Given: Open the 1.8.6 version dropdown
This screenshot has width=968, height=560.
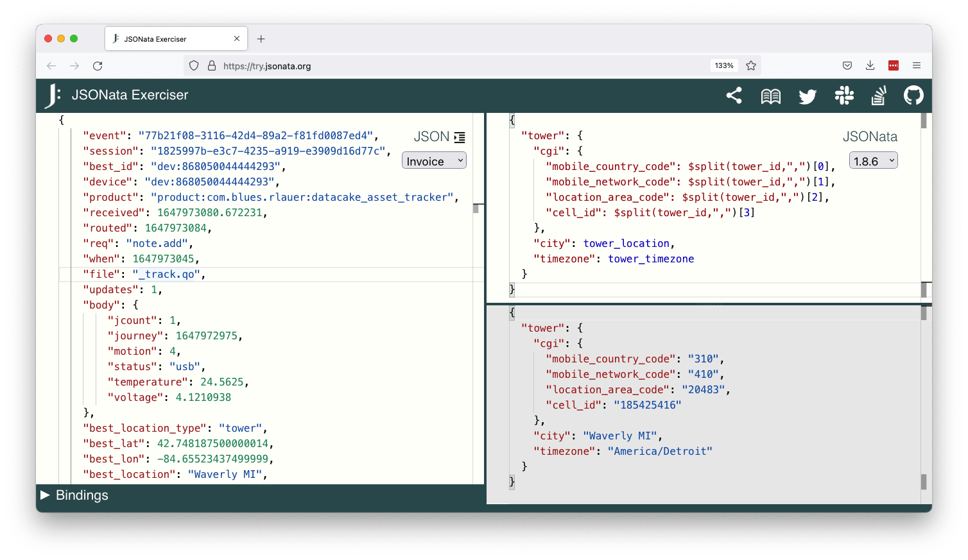Looking at the screenshot, I should point(873,161).
